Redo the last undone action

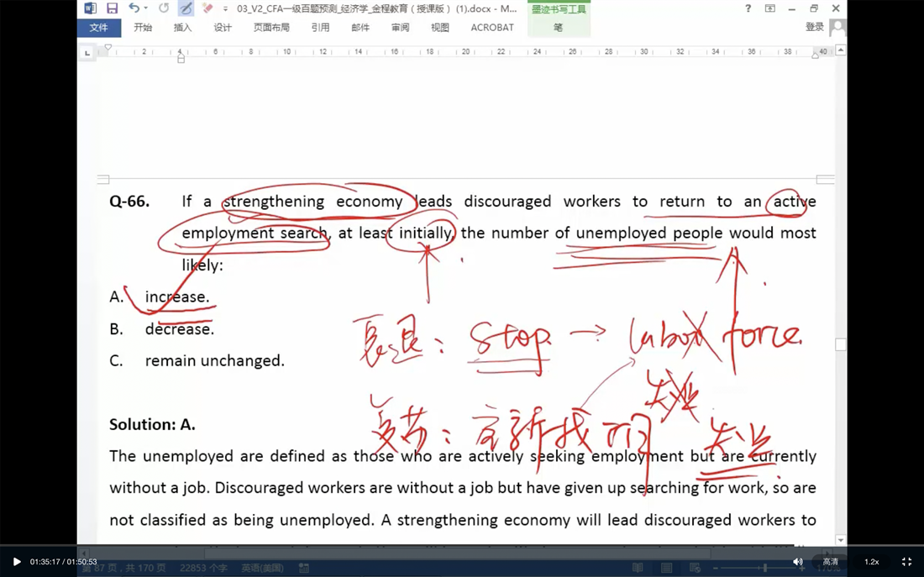164,8
